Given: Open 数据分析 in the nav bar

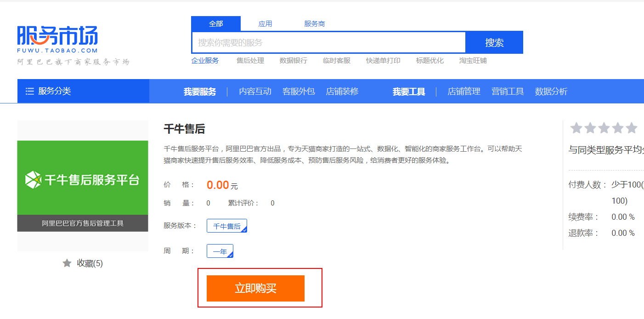Looking at the screenshot, I should 551,91.
